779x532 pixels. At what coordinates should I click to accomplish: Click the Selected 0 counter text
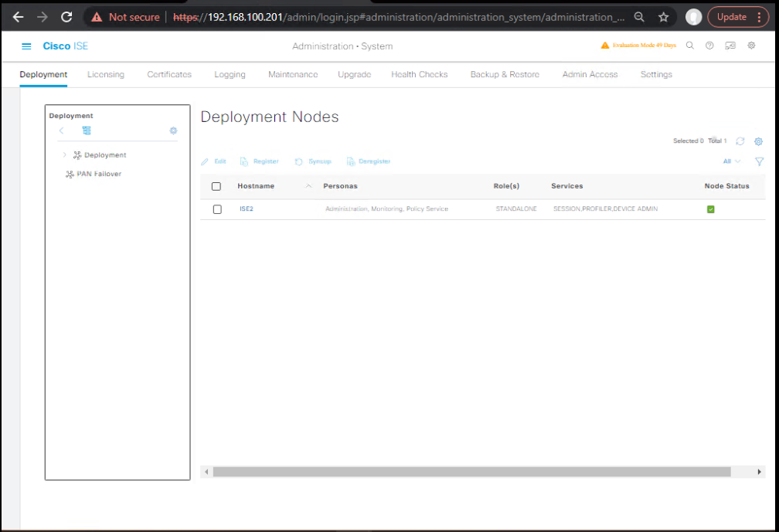688,141
